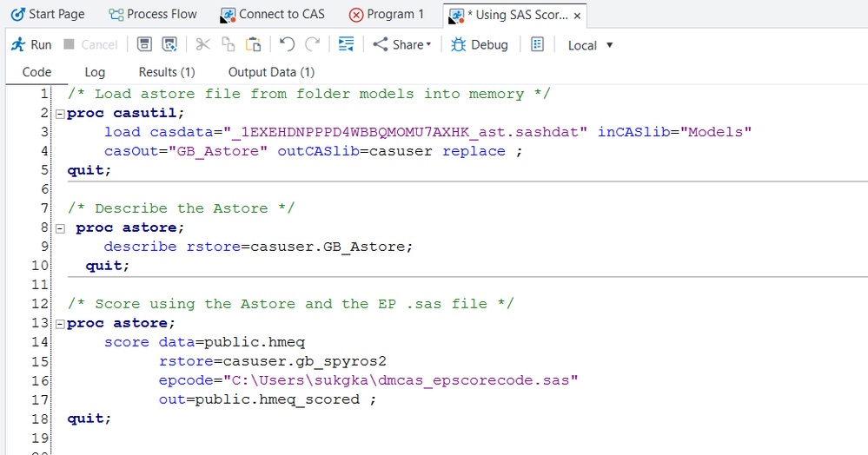Collapse the proc casutil block

(59, 114)
